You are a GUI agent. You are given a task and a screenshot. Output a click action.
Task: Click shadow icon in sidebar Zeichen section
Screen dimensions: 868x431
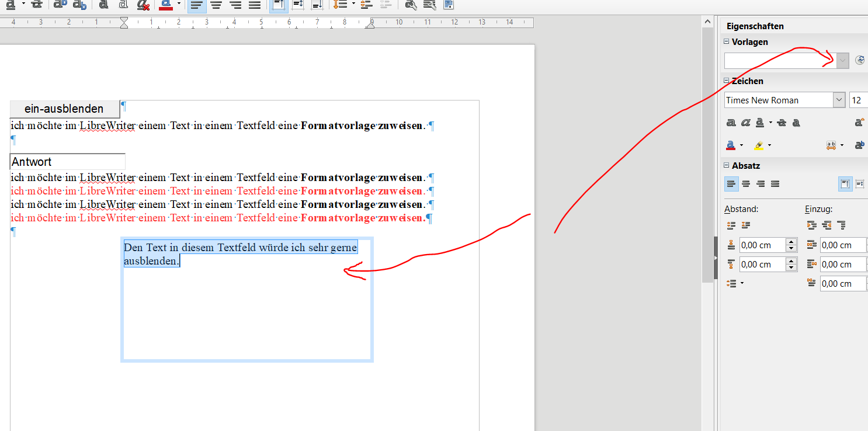796,123
